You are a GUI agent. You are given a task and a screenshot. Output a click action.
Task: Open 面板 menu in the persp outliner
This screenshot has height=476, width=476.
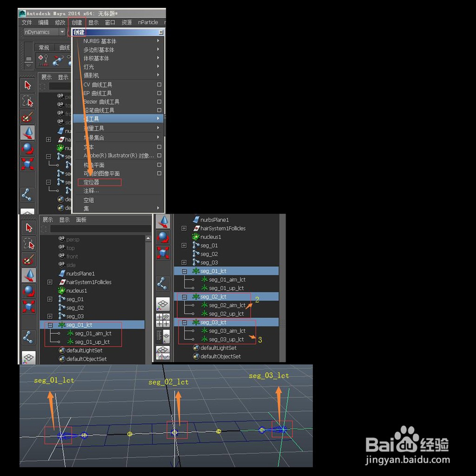(81, 220)
